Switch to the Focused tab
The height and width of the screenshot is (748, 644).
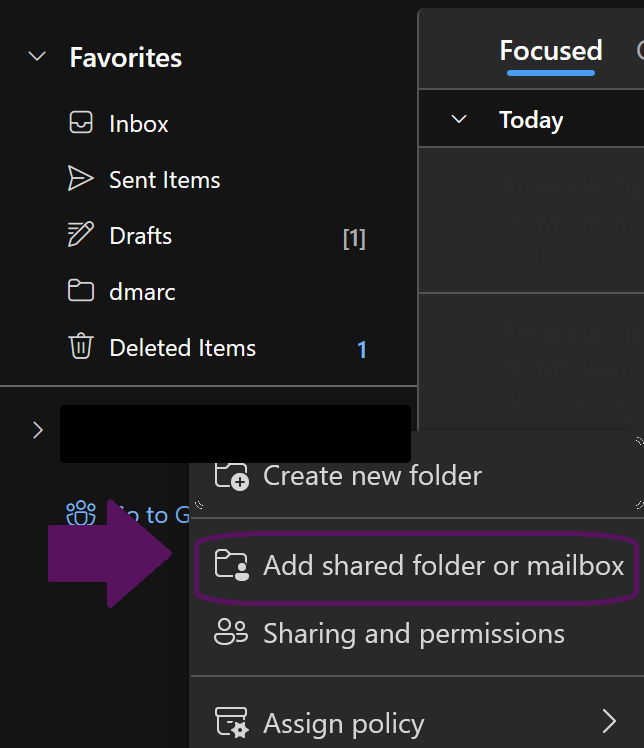point(551,51)
